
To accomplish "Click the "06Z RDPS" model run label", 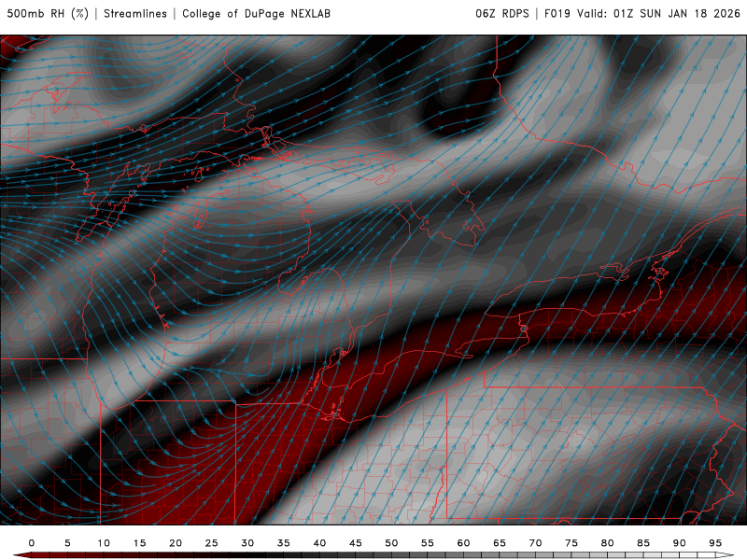I will (502, 14).
